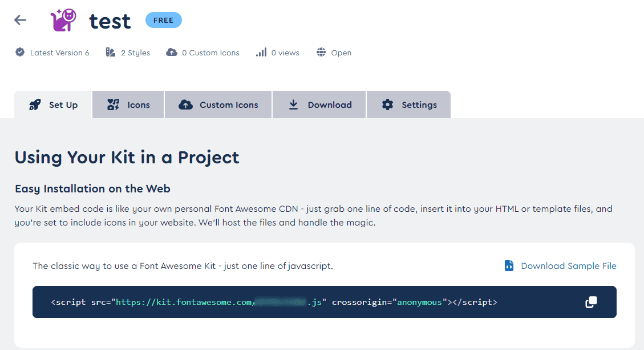The width and height of the screenshot is (644, 350).
Task: Click the globe icon next to Open
Action: (x=321, y=52)
